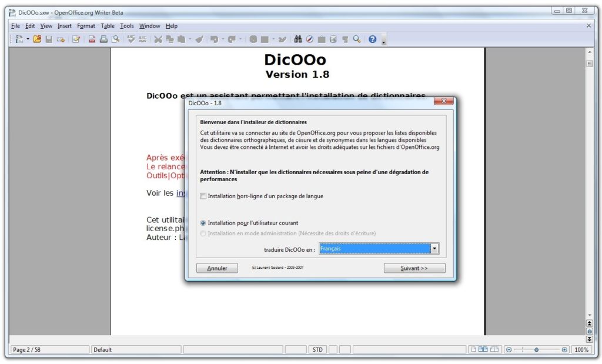Click the Copy toolbar icon

click(170, 39)
